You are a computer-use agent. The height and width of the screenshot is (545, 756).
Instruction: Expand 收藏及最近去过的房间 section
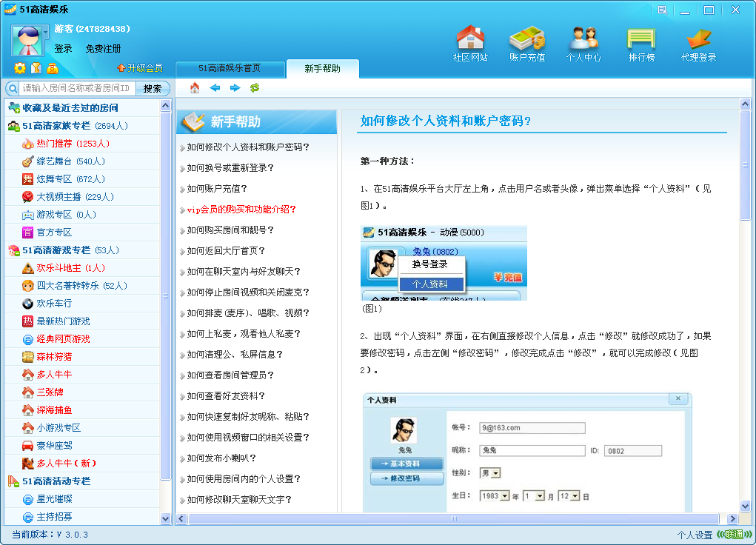click(x=14, y=108)
